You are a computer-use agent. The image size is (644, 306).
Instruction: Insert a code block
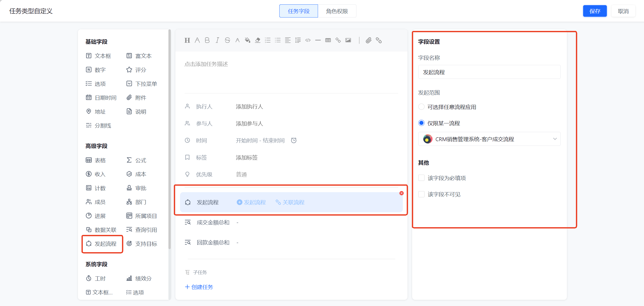click(x=308, y=40)
